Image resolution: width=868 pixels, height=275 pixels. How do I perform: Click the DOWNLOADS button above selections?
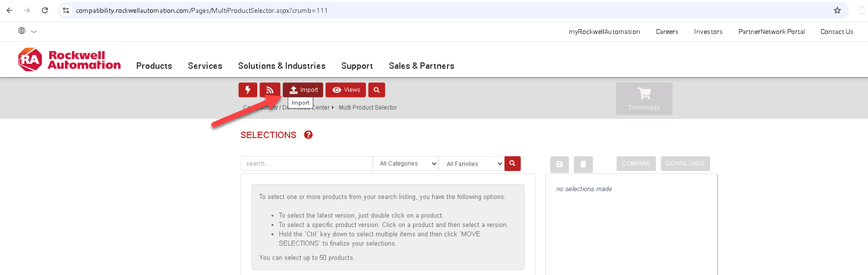coord(685,164)
